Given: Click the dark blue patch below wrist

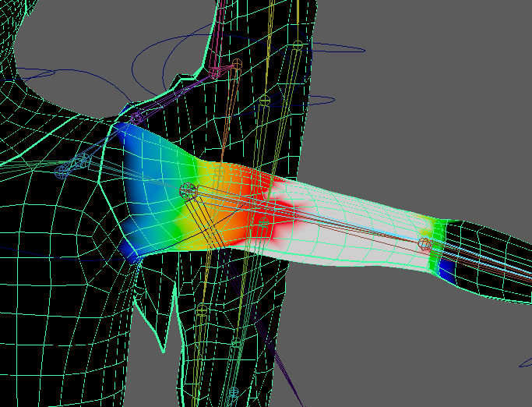Looking at the screenshot, I should click(446, 269).
